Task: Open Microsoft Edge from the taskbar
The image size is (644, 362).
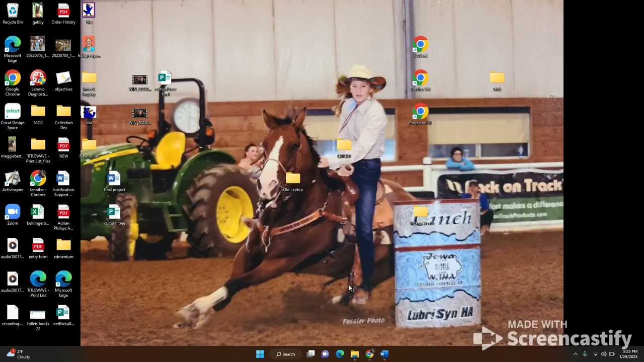Action: pos(340,354)
